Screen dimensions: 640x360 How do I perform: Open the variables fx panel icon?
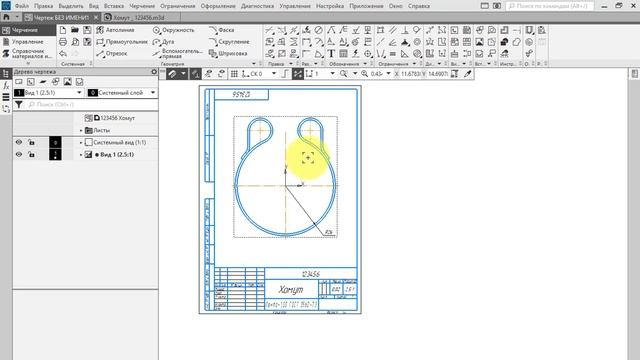pyautogui.click(x=6, y=86)
